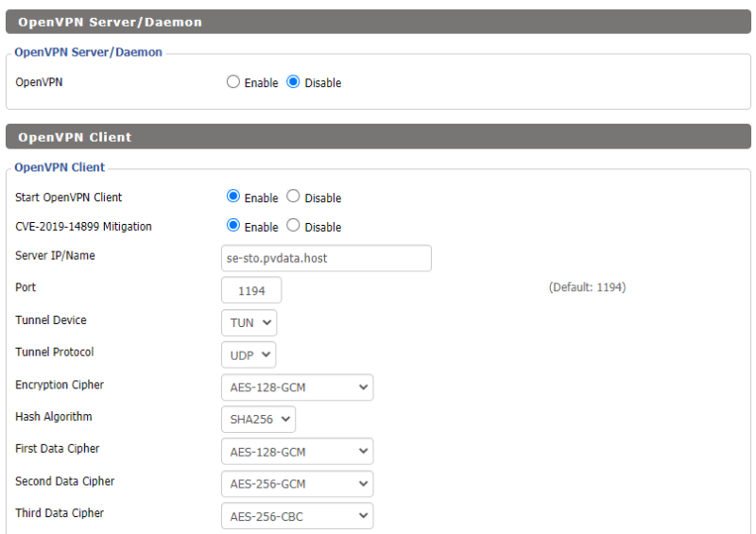Screen dimensions: 756x534
Task: Open the Hash Algorithm SHA256 dropdown
Action: (259, 419)
